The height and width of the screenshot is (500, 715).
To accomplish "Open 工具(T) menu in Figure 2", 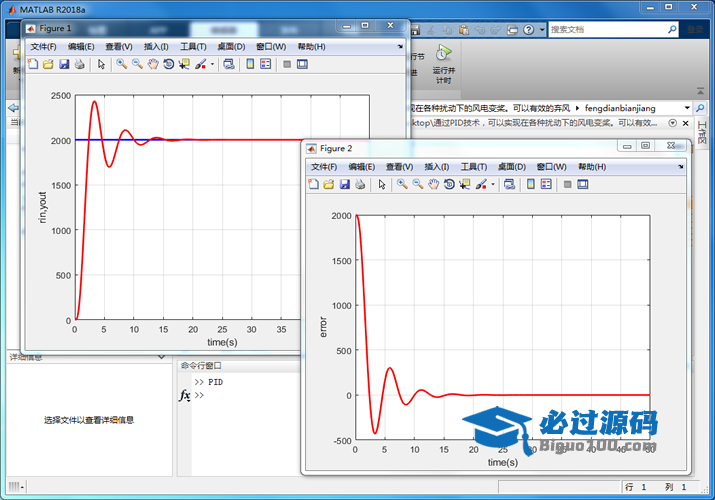I will (474, 167).
